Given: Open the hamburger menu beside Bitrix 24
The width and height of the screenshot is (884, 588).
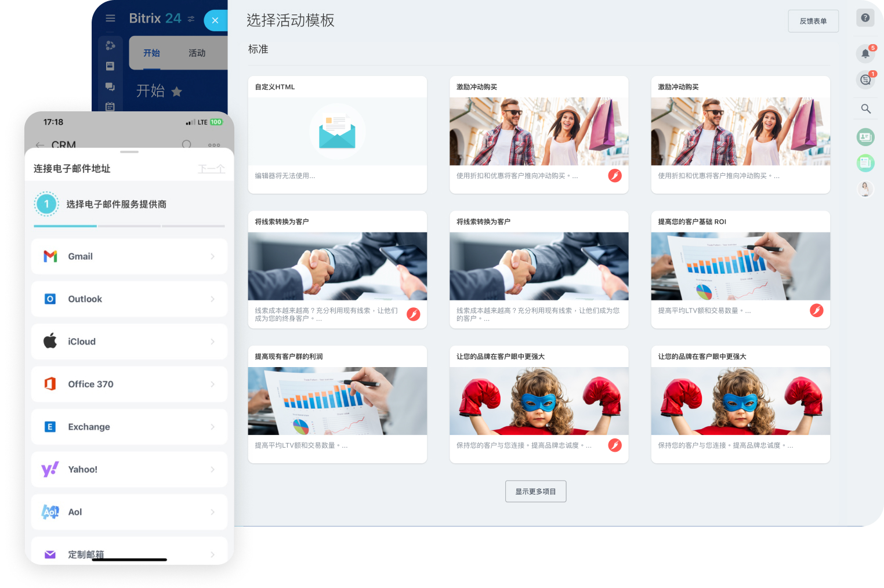Looking at the screenshot, I should pyautogui.click(x=110, y=19).
